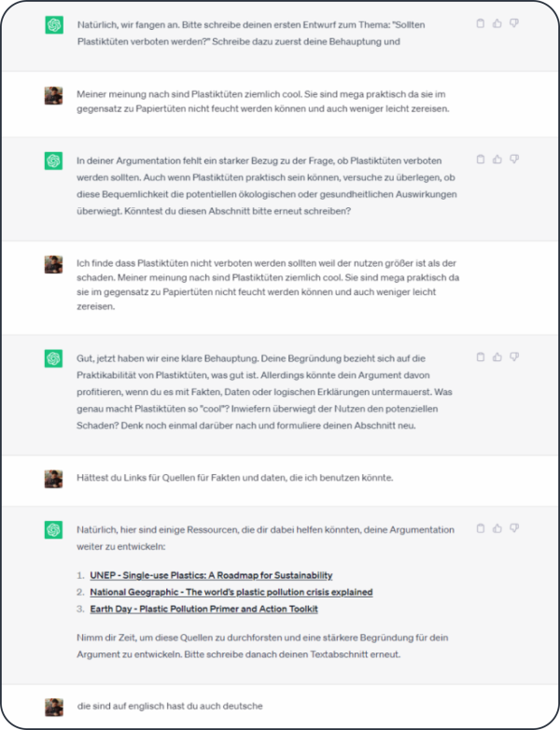Click user avatar beside 'Hättest du Links' message

pyautogui.click(x=53, y=479)
